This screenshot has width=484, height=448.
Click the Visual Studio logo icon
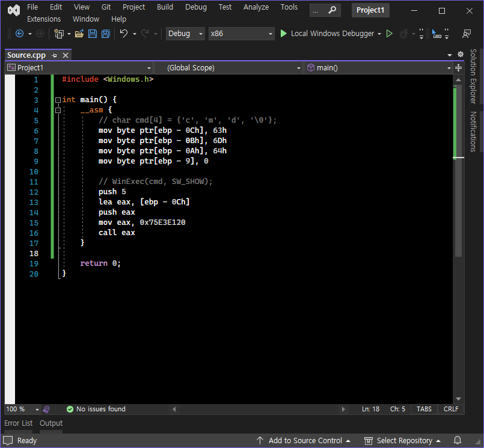(14, 10)
